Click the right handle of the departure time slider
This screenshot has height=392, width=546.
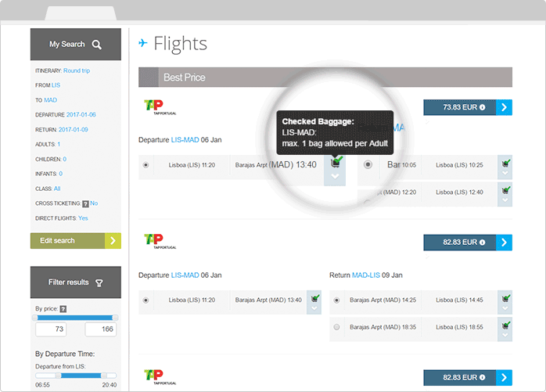[x=104, y=376]
